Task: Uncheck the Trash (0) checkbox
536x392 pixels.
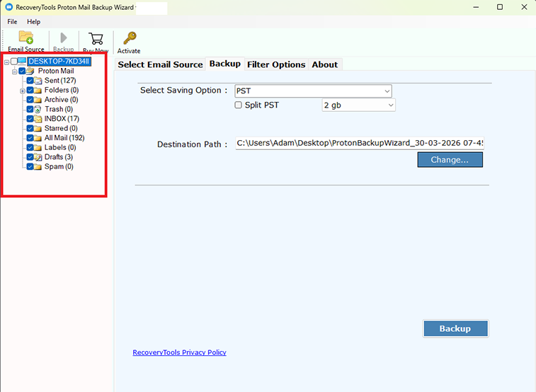Action: point(30,109)
